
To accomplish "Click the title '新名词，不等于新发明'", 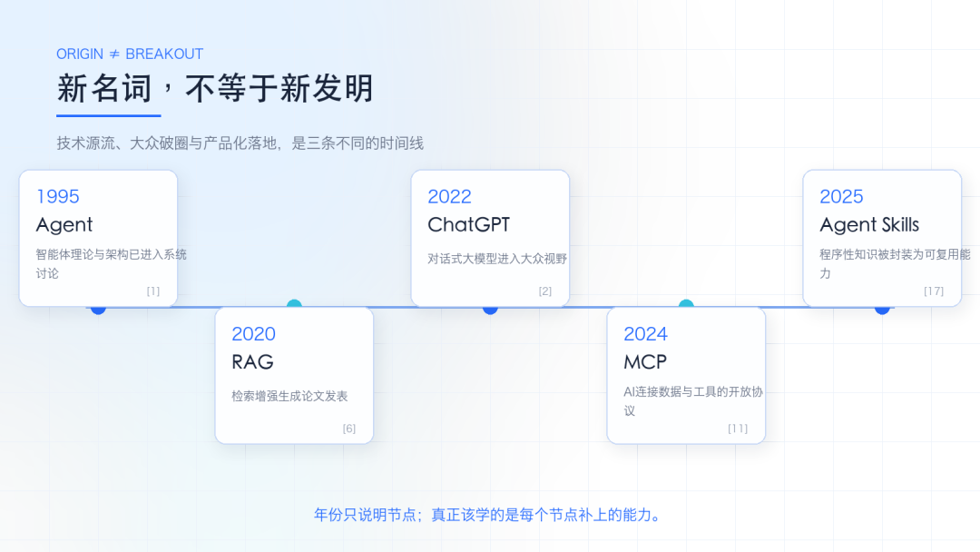I will click(215, 88).
